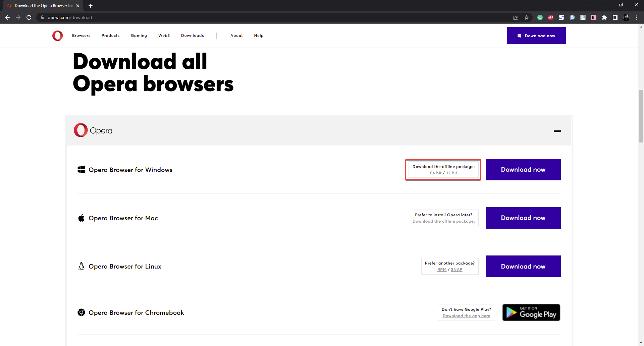Select the SNAP package link
This screenshot has height=346, width=644.
(457, 270)
